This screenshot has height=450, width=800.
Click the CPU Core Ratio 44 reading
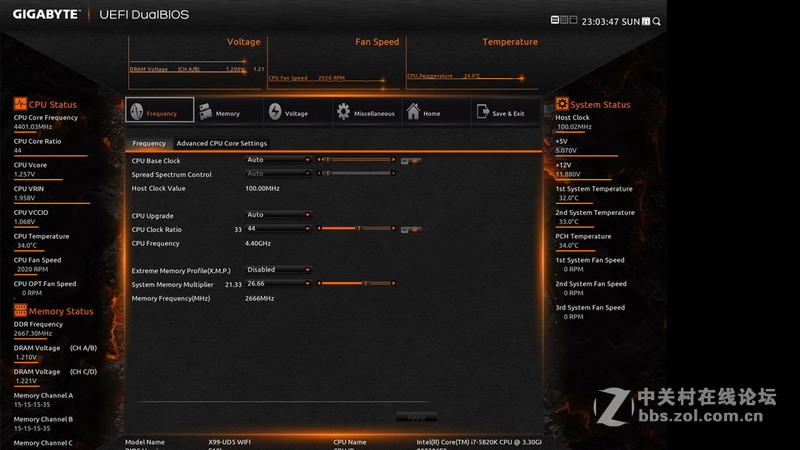pyautogui.click(x=18, y=151)
